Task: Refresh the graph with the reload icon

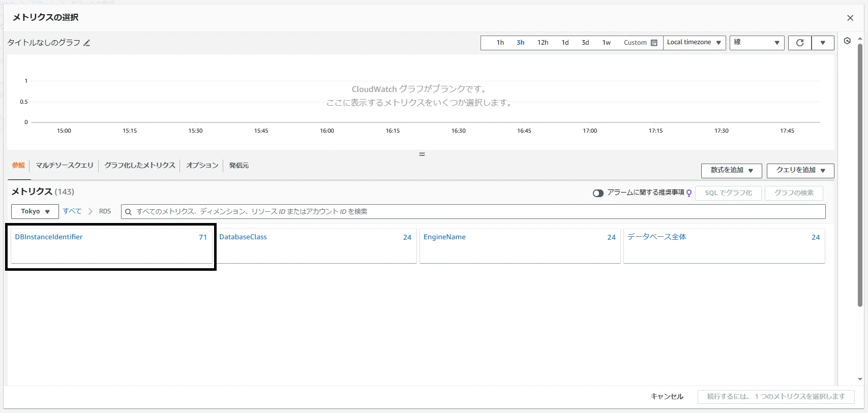Action: coord(800,43)
